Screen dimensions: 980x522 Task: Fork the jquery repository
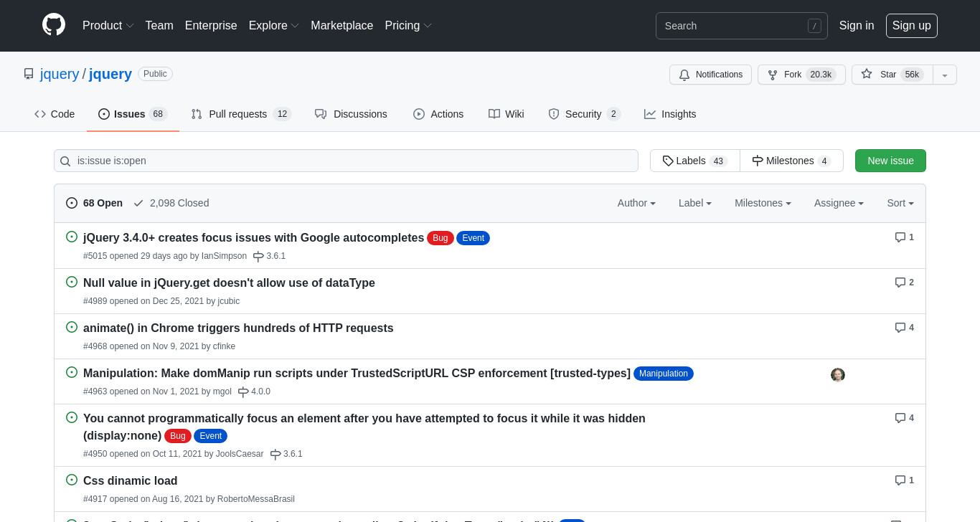click(801, 75)
